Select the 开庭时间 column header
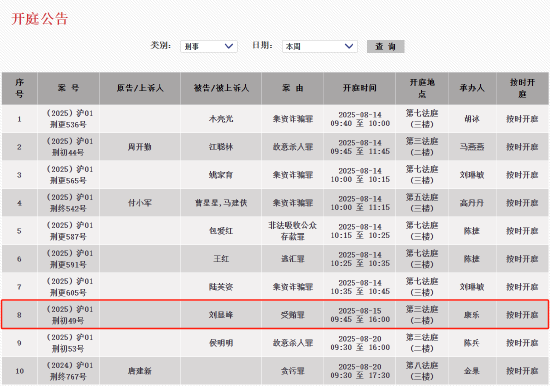 pyautogui.click(x=360, y=88)
